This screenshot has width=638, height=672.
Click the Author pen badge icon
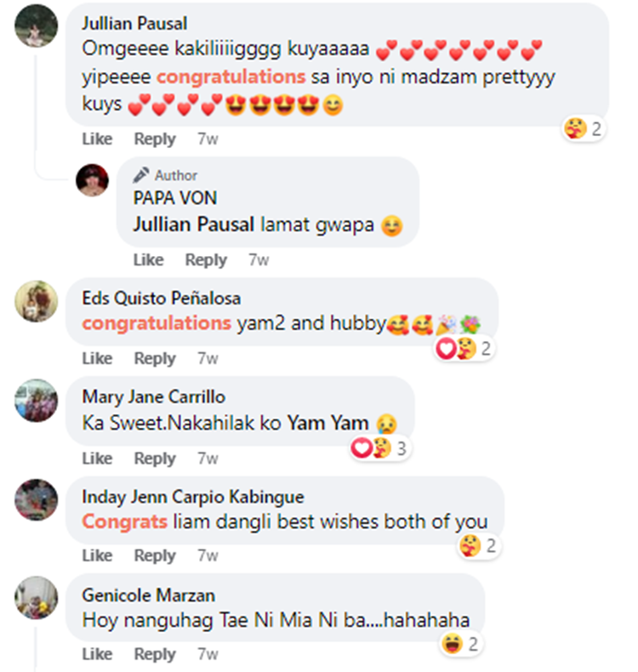point(141,175)
